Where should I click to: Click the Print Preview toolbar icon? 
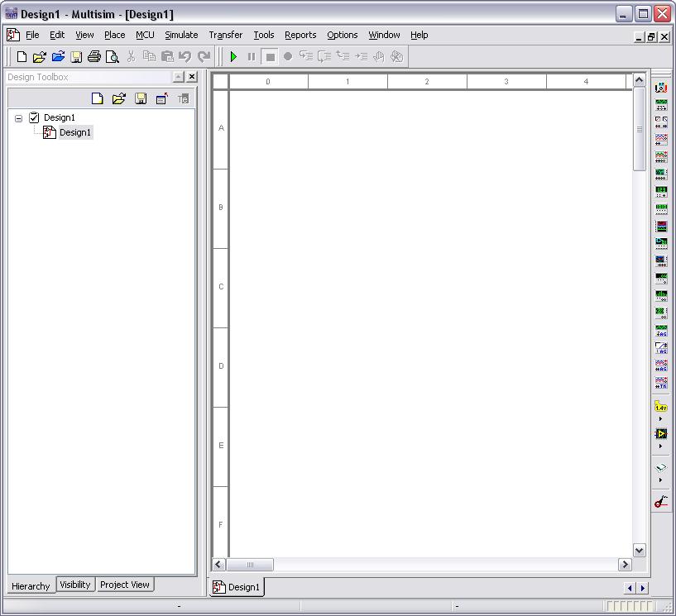(112, 57)
